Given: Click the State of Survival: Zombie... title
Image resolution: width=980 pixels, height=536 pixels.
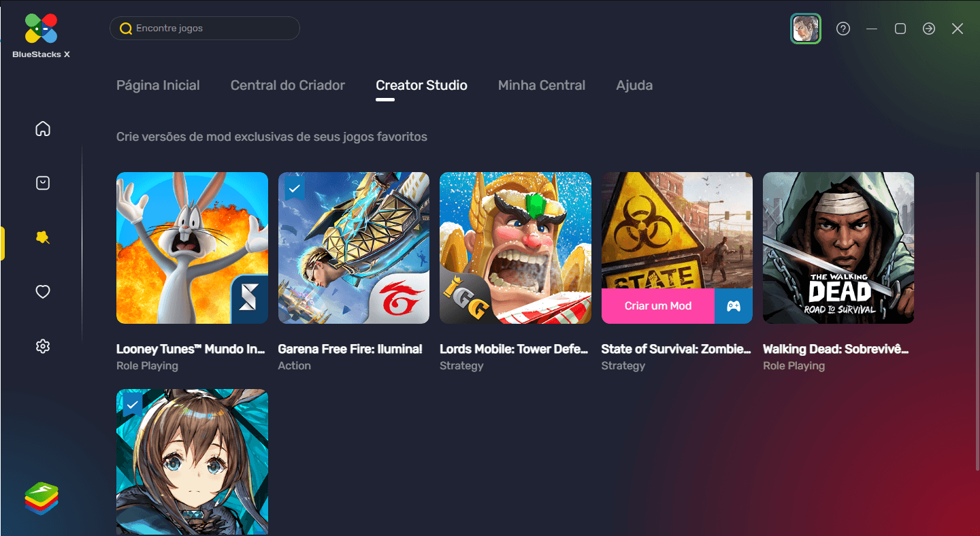Looking at the screenshot, I should coord(676,349).
